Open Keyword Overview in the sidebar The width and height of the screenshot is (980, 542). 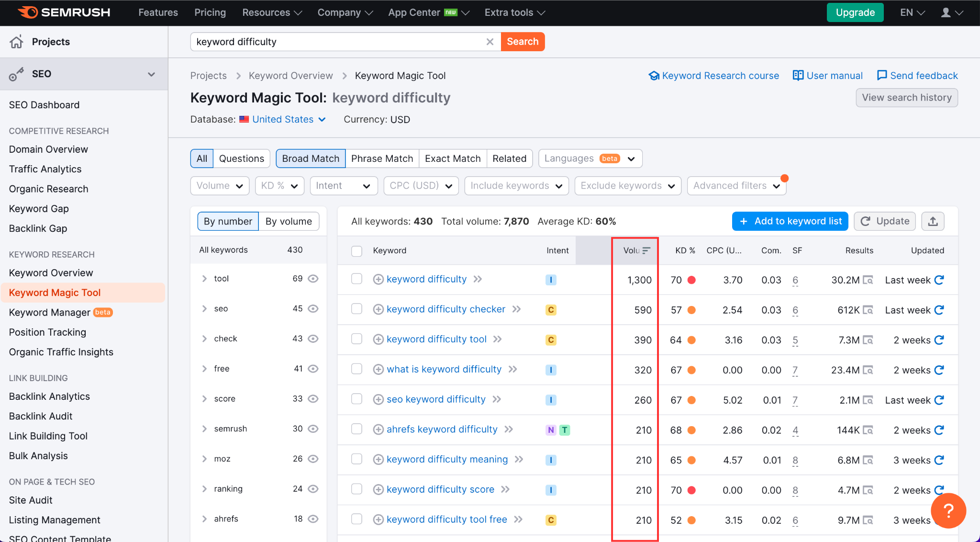click(51, 273)
